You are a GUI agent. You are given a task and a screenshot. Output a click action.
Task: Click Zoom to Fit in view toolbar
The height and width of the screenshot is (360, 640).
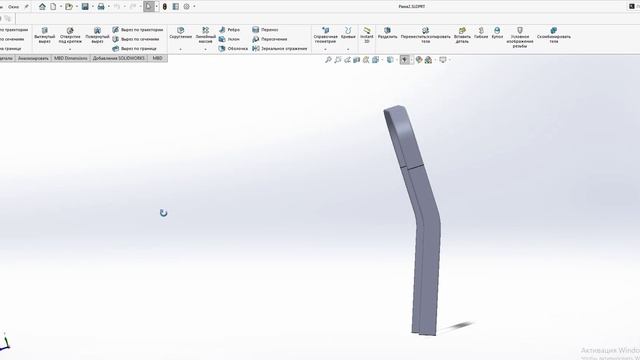328,60
